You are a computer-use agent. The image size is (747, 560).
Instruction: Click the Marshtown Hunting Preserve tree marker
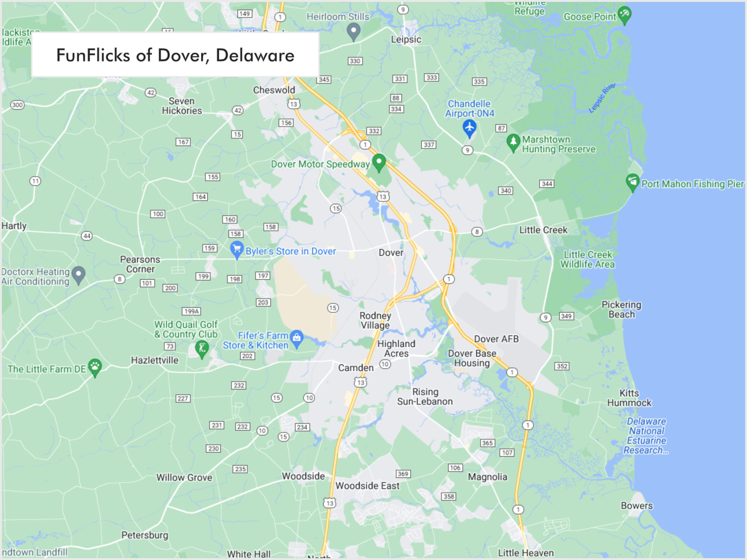click(513, 142)
